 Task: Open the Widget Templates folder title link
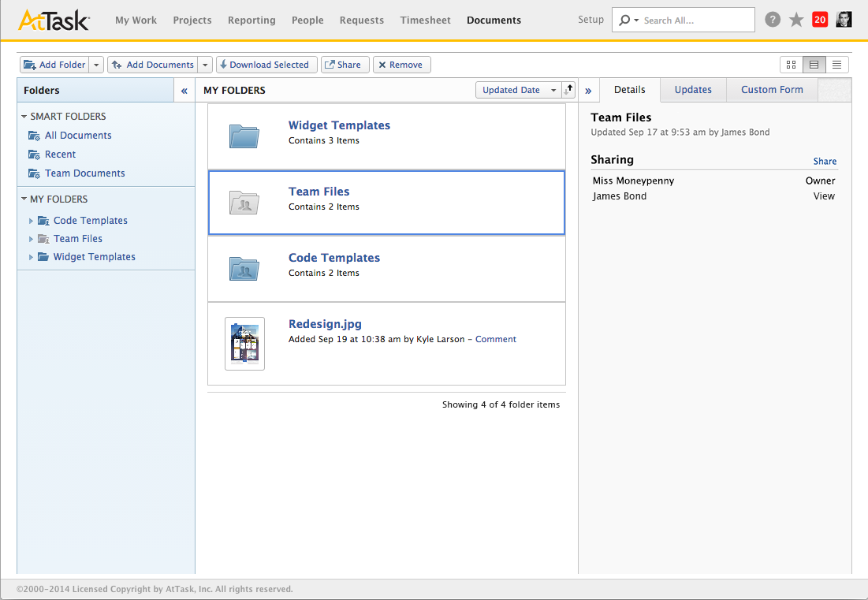coord(339,125)
